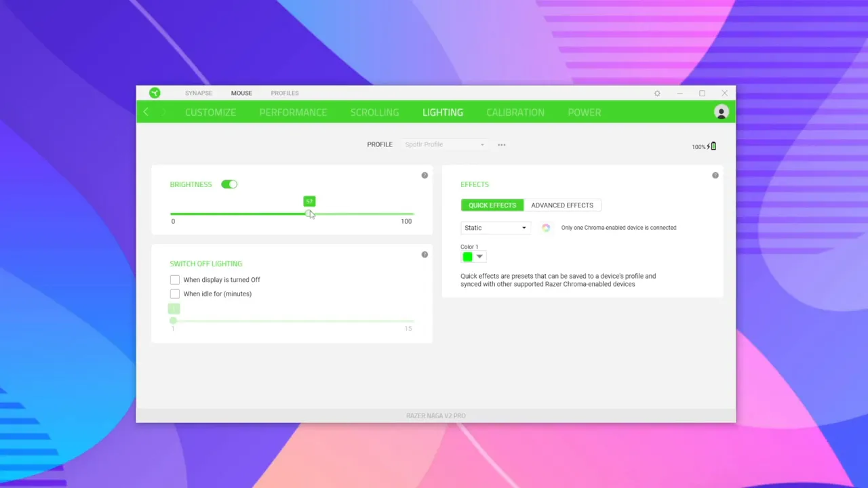Minimize the Synapse window
This screenshot has width=868, height=488.
[x=679, y=93]
